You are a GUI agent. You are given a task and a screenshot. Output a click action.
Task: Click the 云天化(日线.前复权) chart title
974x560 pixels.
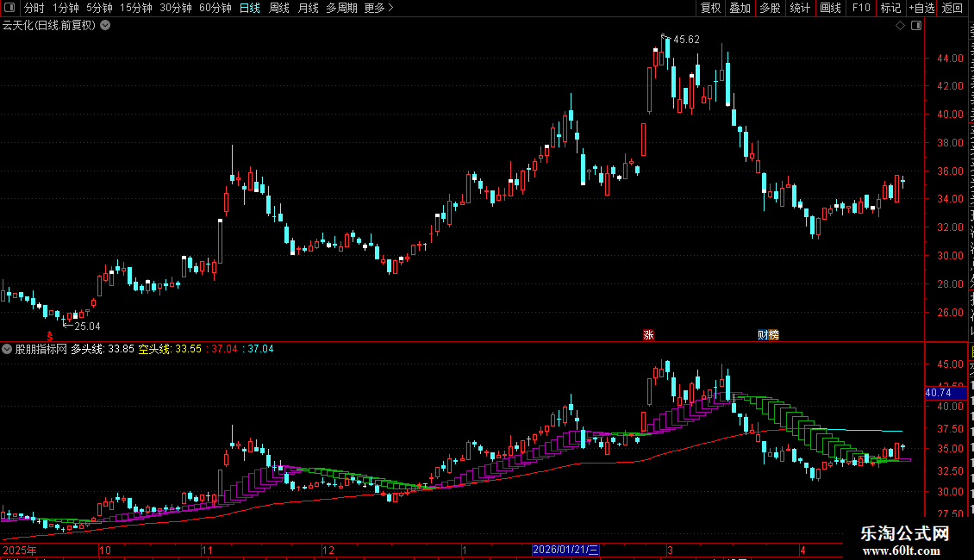[49, 26]
